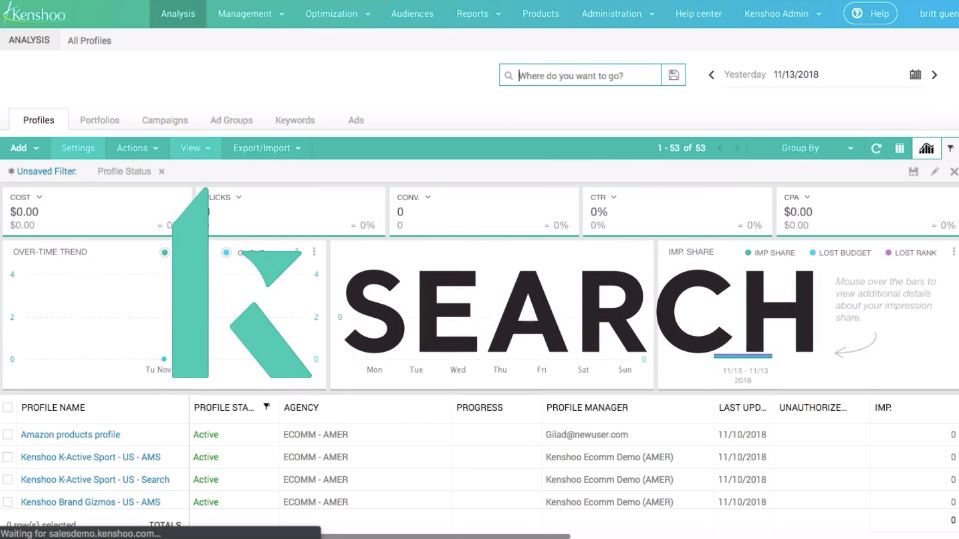This screenshot has height=539, width=959.
Task: Open Kenshoo Brand Gizmos - US - AMS link
Action: 91,502
